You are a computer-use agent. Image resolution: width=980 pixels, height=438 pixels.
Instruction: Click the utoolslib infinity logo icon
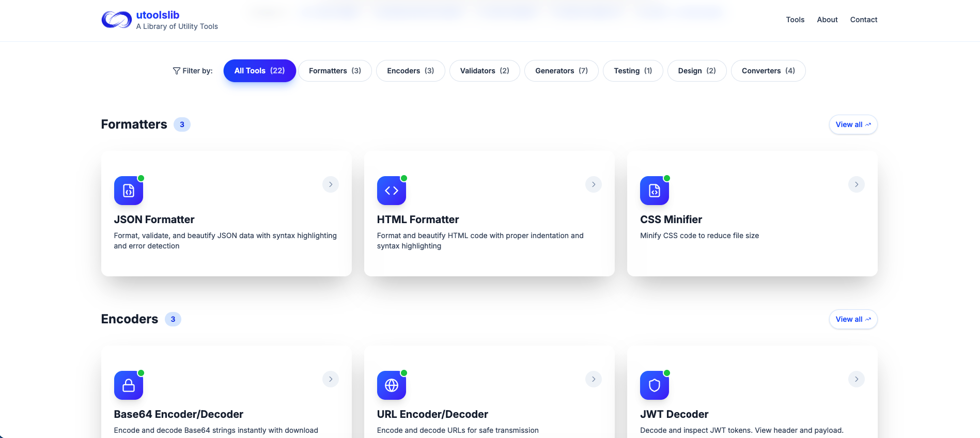pos(116,20)
